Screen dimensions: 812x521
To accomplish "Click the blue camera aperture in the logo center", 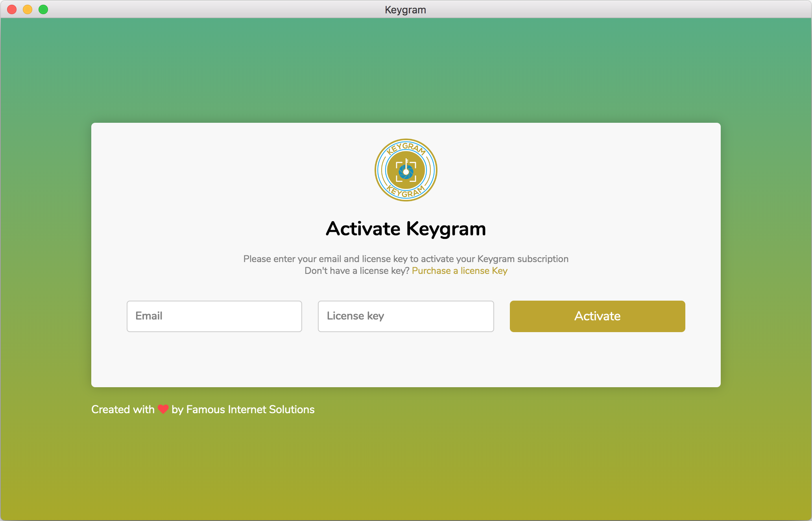I will coord(406,172).
